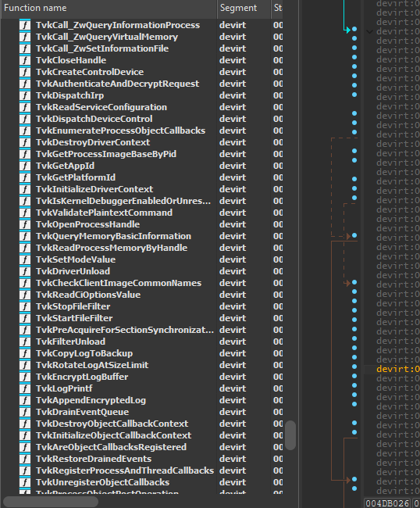Screen dimensions: 420x508
Task: Click function icon beside TvkCall_ZwQueryInformationProcess
Action: pyautogui.click(x=25, y=25)
